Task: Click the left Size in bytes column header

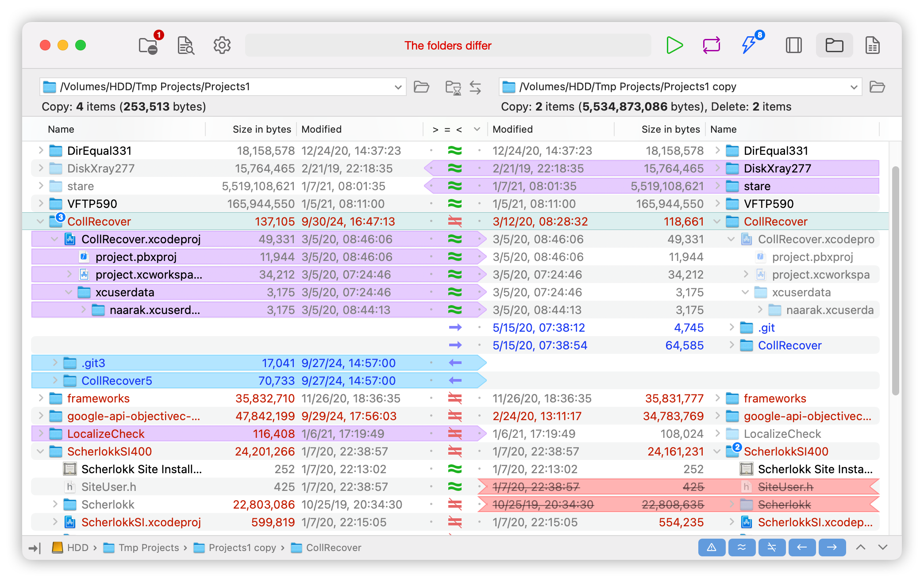Action: tap(262, 129)
